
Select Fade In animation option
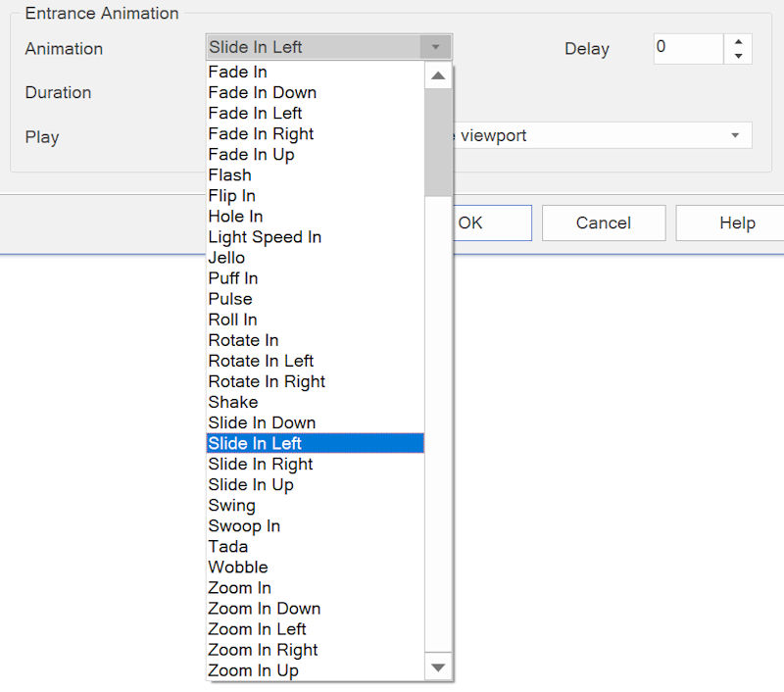point(238,72)
